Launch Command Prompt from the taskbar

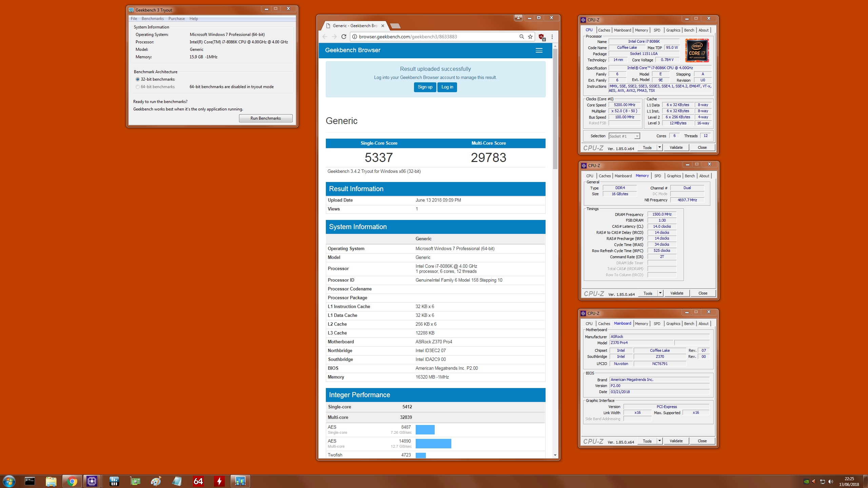point(30,481)
